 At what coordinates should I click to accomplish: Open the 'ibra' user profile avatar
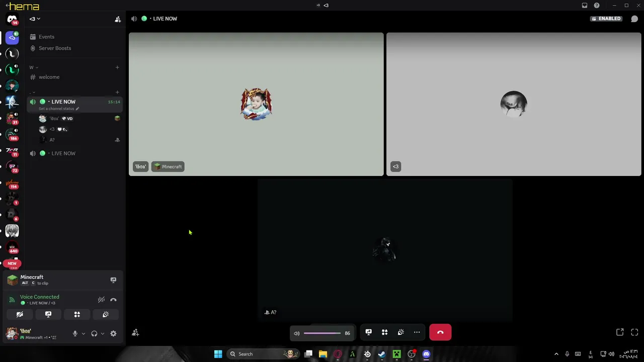tap(12, 333)
